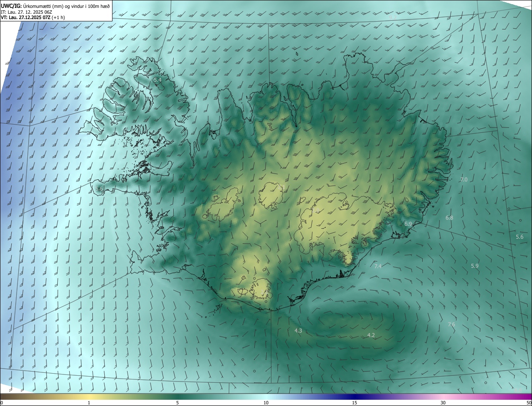Click the 5.6 value east of Iceland

(x=520, y=237)
